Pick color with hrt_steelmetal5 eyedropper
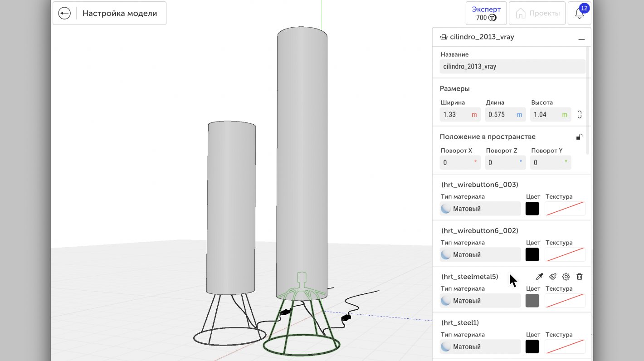 click(539, 277)
